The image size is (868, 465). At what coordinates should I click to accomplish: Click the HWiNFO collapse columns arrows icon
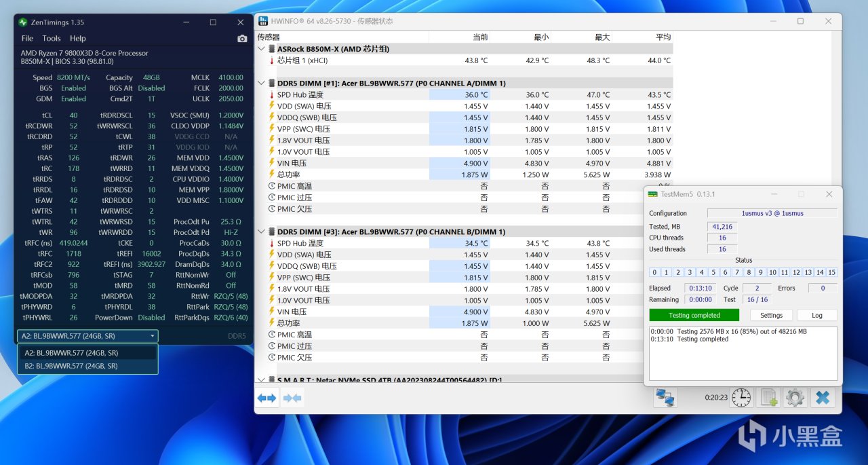coord(292,398)
